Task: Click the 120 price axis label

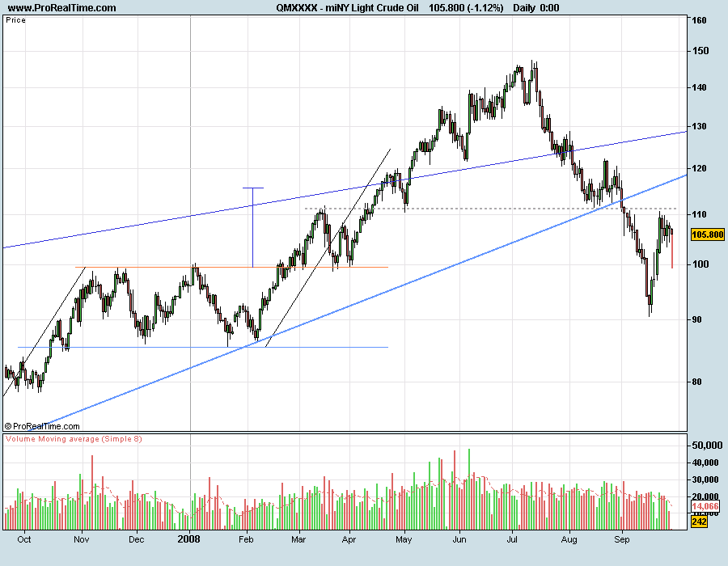Action: click(x=699, y=169)
